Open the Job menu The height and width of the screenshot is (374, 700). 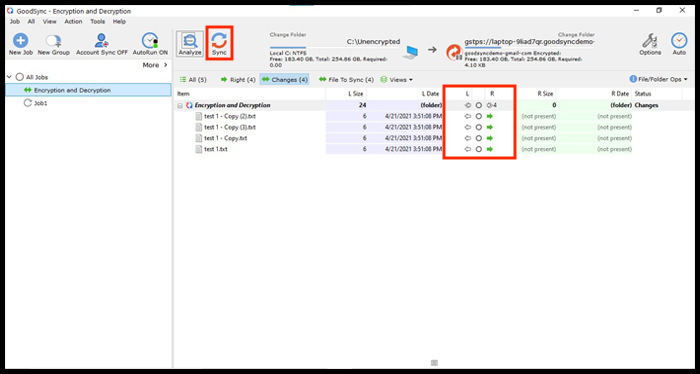point(15,21)
